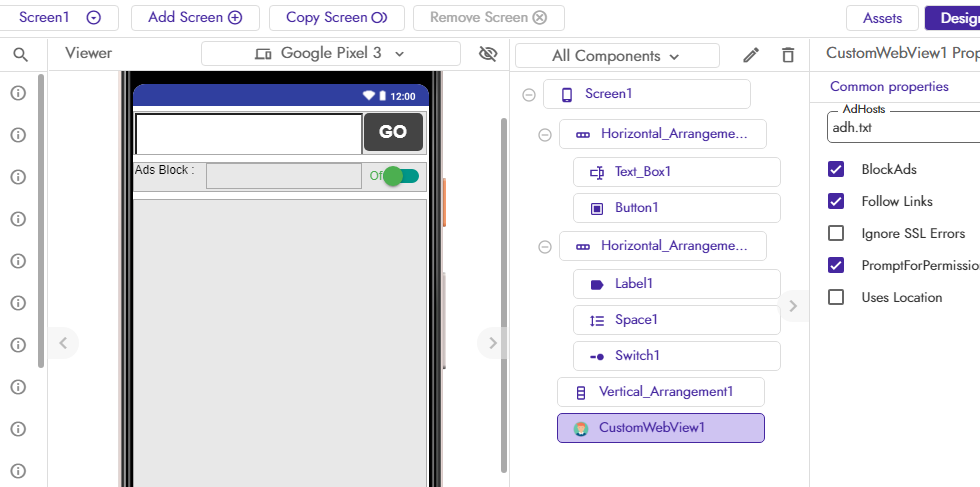Screen dimensions: 980x487
Task: Click the Add Screen button
Action: pyautogui.click(x=195, y=18)
